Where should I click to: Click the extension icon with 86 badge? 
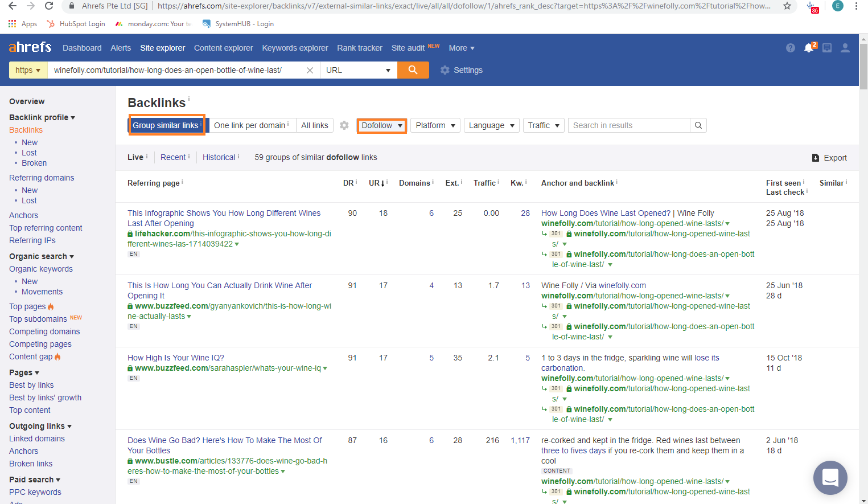pos(812,7)
